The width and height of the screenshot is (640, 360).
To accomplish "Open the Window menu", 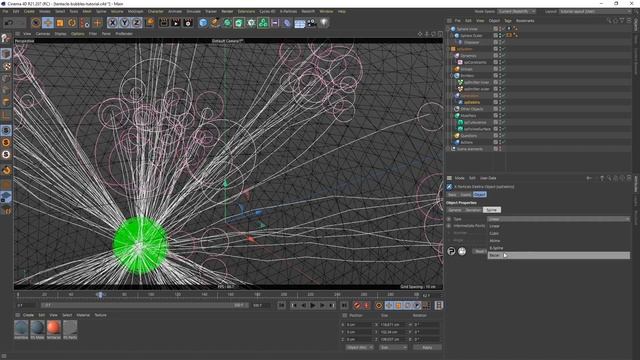I will pyautogui.click(x=326, y=11).
